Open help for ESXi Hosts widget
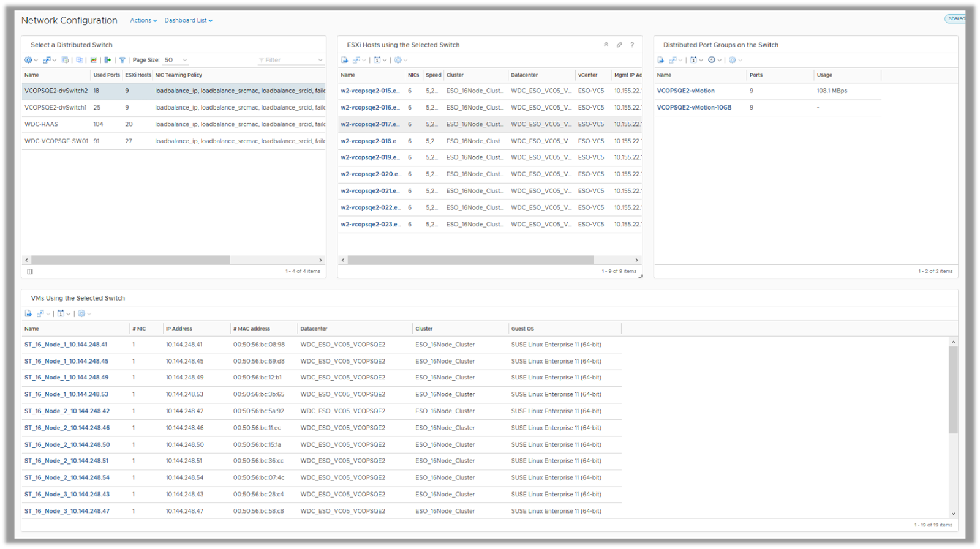This screenshot has width=980, height=549. [632, 45]
